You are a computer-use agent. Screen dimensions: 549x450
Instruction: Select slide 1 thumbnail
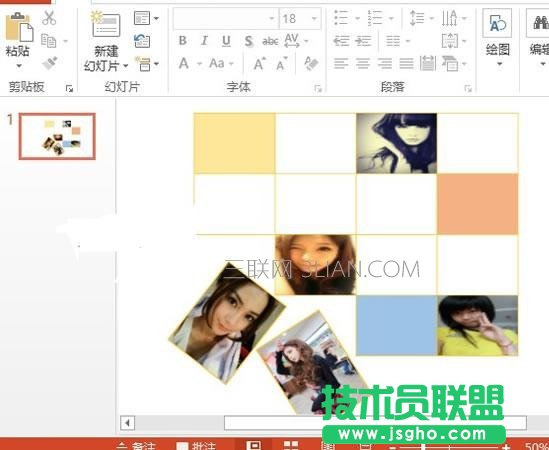[57, 136]
